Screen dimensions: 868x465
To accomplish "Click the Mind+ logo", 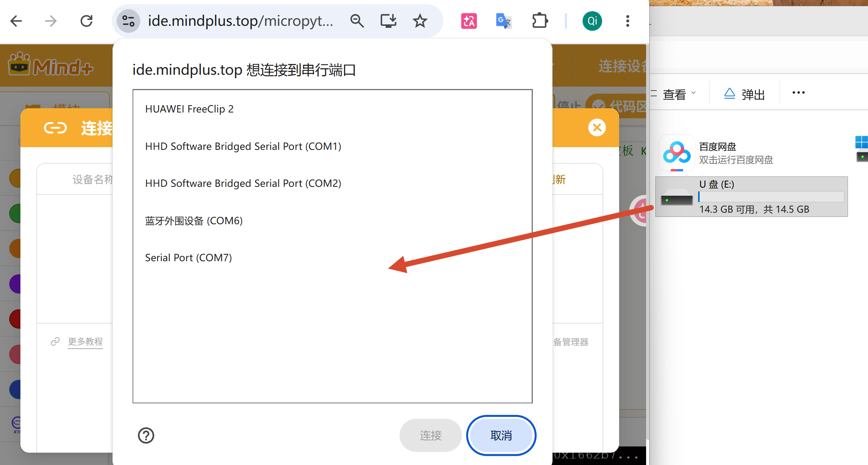I will (51, 64).
